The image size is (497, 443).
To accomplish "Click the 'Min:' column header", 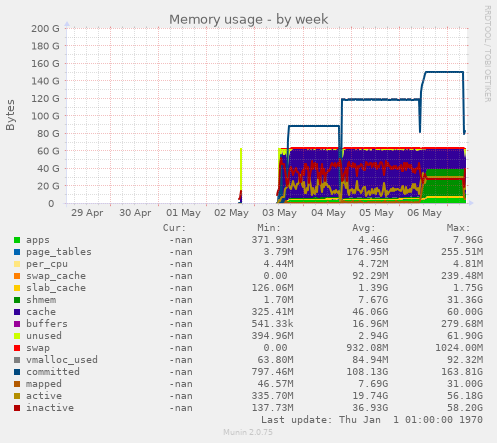I will (269, 228).
